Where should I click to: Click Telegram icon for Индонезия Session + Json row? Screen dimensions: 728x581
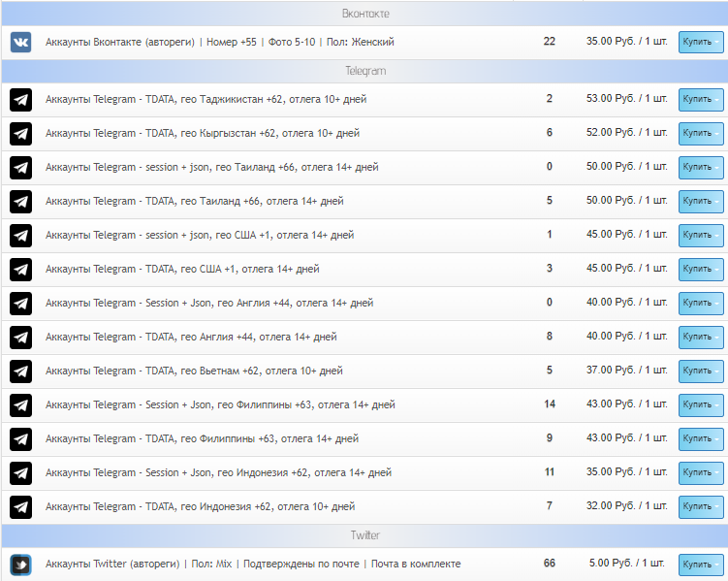click(21, 472)
